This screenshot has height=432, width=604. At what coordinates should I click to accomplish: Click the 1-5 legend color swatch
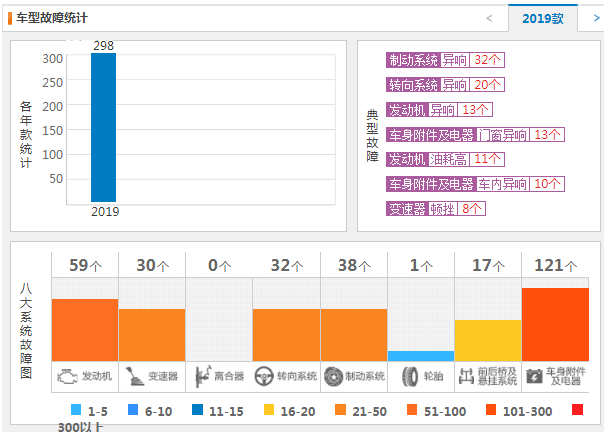[x=76, y=409]
